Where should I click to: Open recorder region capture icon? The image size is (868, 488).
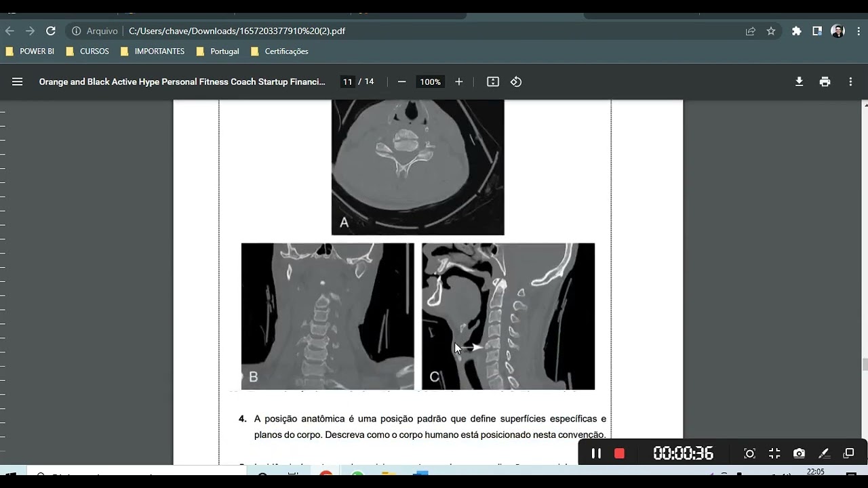[x=749, y=453]
